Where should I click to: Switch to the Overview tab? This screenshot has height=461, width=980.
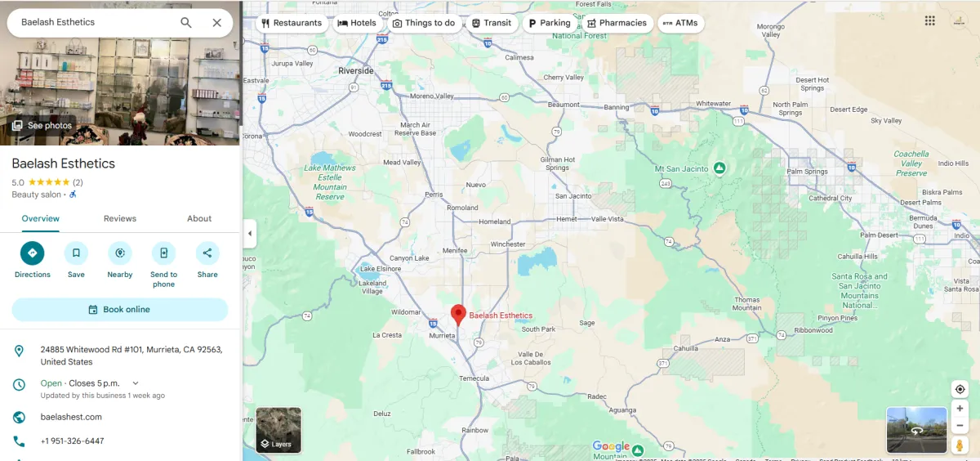tap(40, 218)
